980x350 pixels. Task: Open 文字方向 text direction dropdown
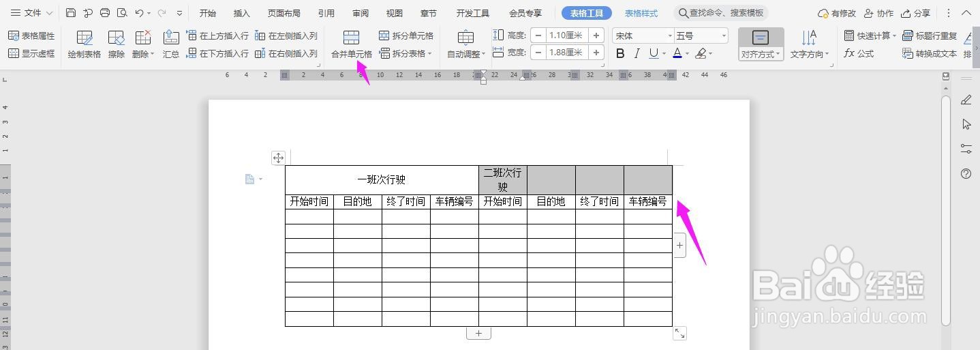pyautogui.click(x=810, y=45)
